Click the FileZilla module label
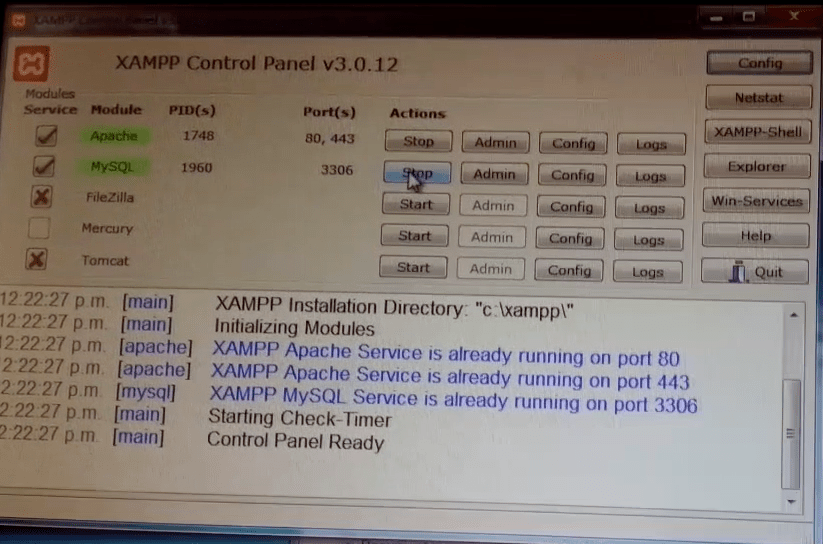 (110, 197)
